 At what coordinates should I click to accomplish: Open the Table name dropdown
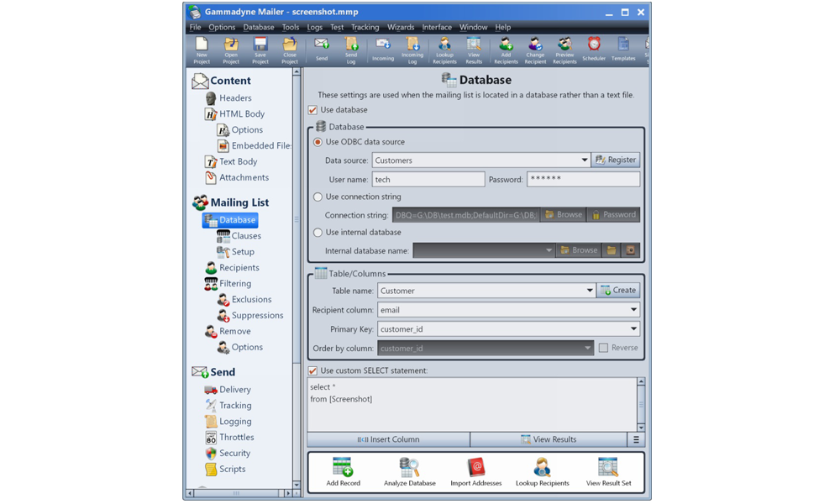(x=589, y=291)
